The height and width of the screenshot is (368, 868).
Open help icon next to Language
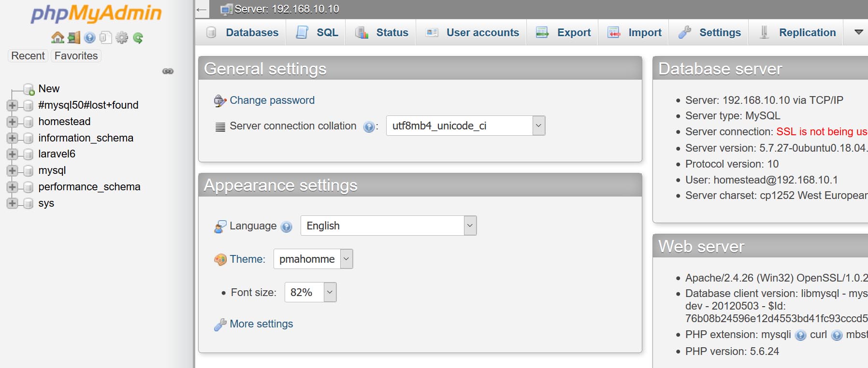(x=287, y=226)
